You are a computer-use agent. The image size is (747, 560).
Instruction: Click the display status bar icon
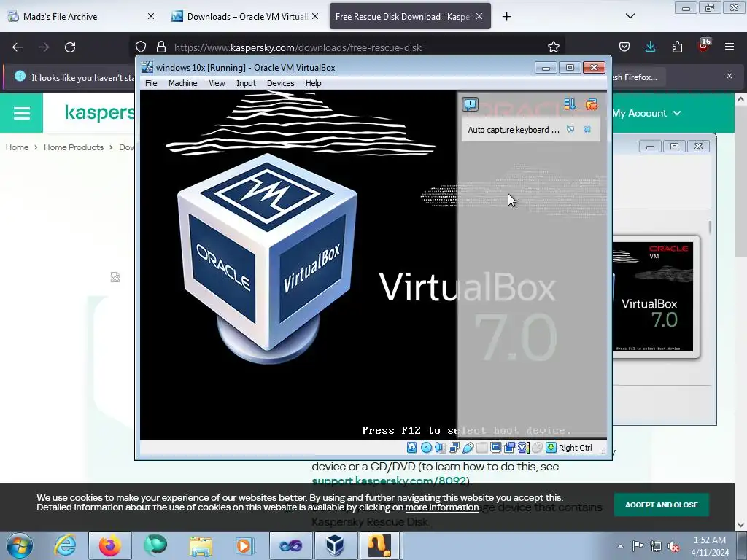(x=496, y=448)
